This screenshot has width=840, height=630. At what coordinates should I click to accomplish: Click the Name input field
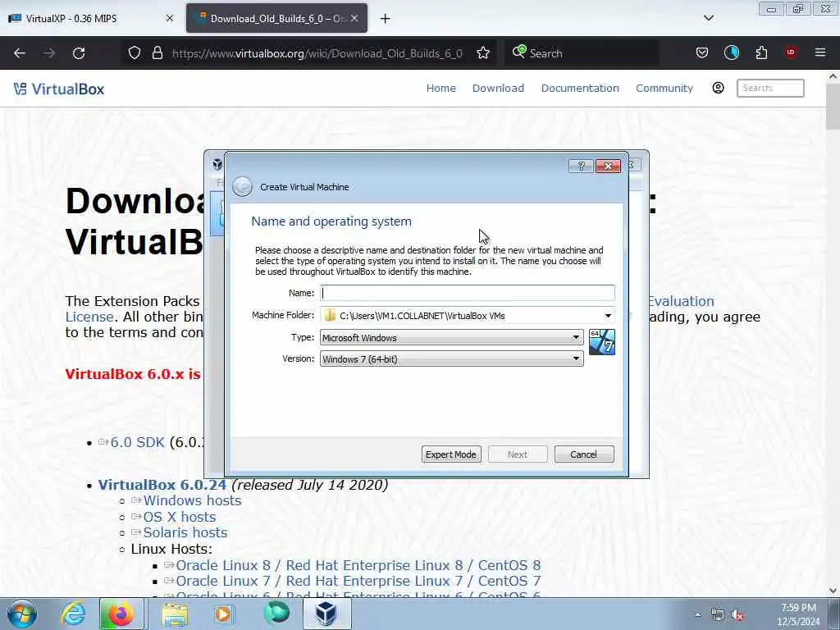pyautogui.click(x=467, y=293)
